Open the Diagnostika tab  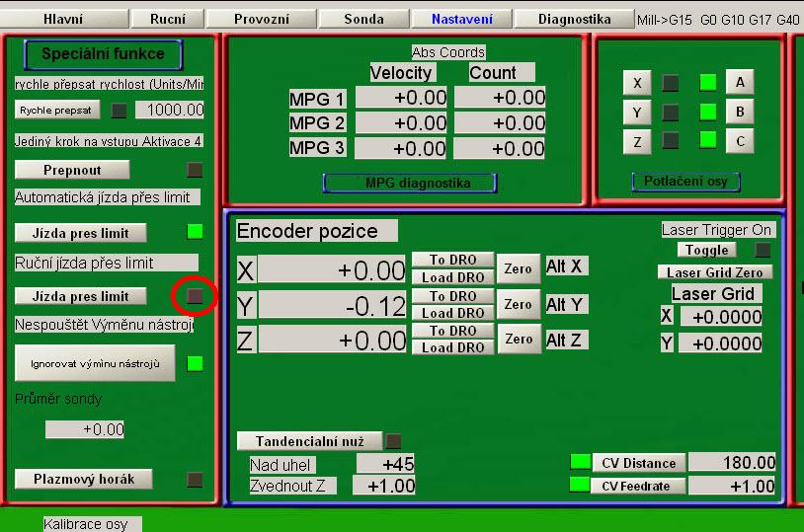click(574, 19)
